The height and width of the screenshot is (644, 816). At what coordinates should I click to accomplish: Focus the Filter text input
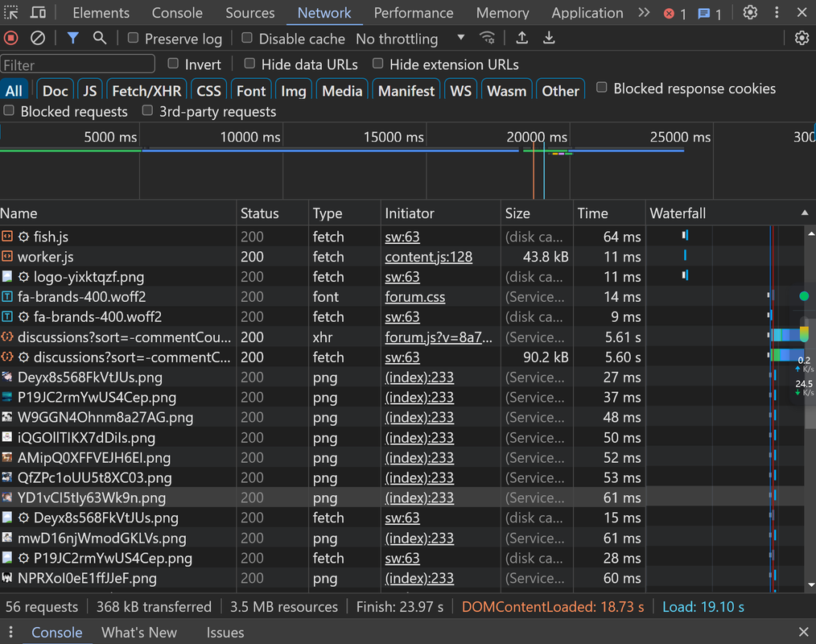click(x=77, y=64)
